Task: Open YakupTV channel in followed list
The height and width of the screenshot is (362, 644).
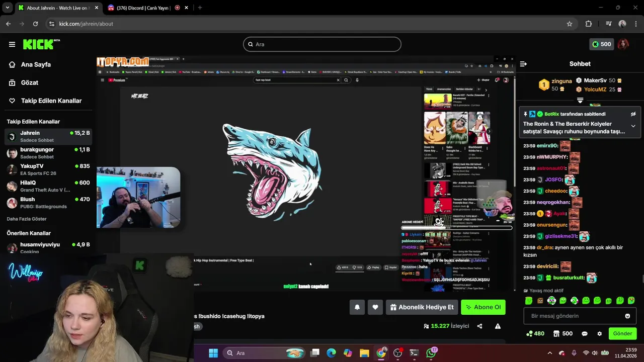Action: [48, 169]
